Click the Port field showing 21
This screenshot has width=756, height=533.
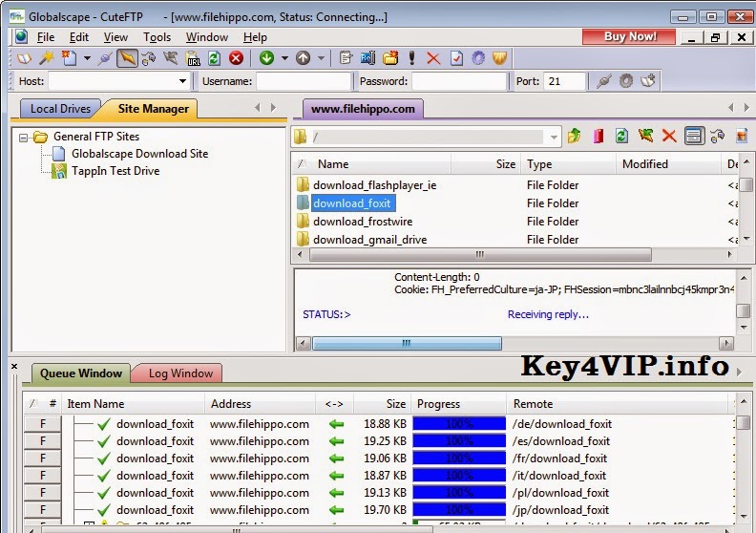tap(564, 81)
